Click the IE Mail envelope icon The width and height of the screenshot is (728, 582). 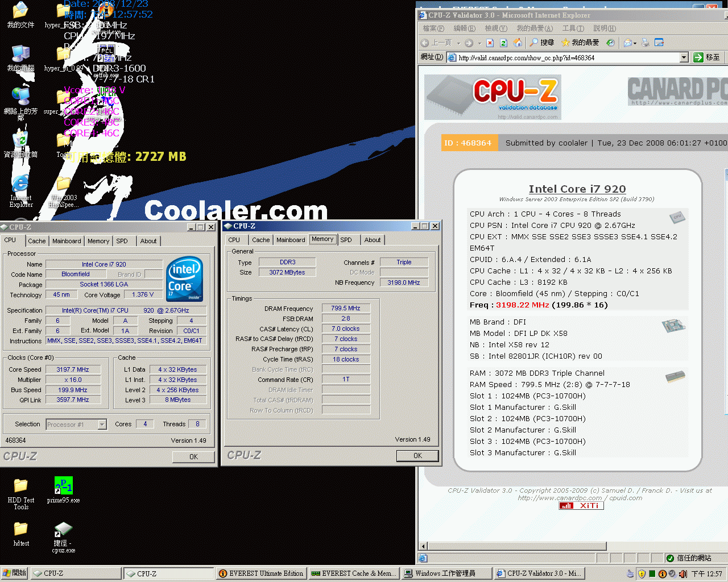coord(627,43)
